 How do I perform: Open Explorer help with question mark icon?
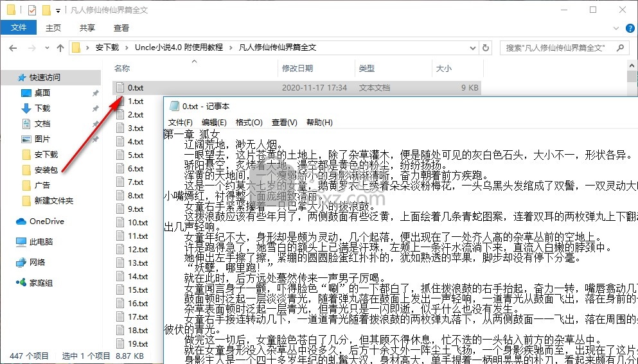pos(630,28)
